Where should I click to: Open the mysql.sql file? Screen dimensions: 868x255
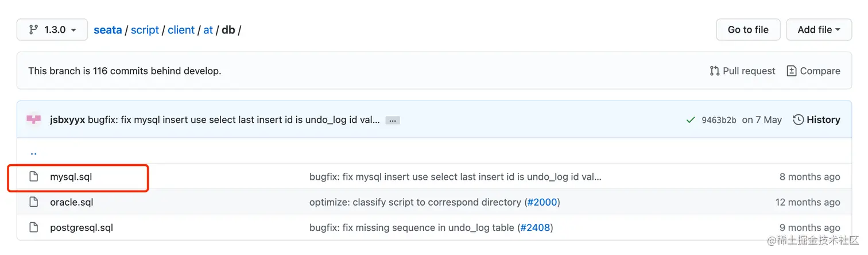[x=71, y=177]
